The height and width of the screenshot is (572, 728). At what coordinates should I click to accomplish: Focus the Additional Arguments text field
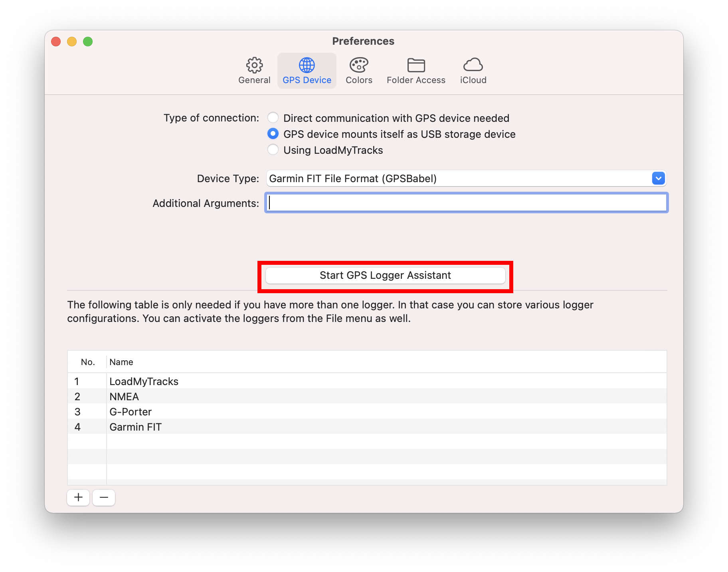[466, 203]
